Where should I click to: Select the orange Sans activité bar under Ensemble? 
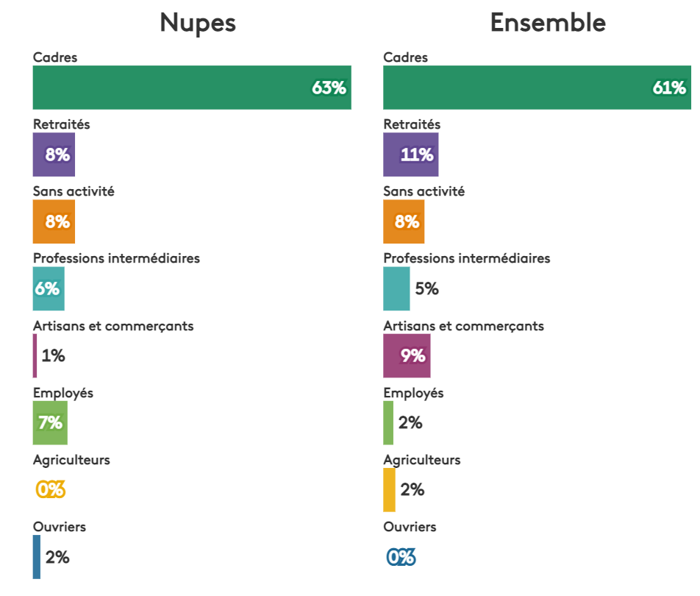[x=404, y=221]
